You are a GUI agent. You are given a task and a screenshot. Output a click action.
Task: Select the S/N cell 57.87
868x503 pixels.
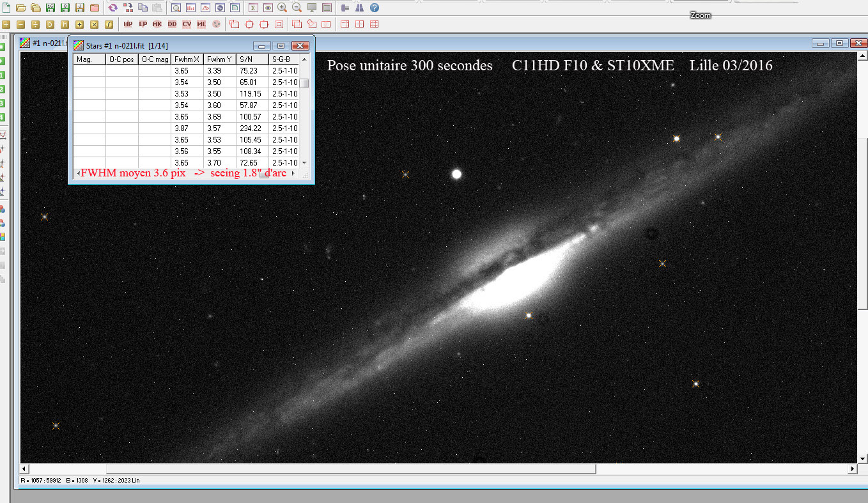(252, 105)
